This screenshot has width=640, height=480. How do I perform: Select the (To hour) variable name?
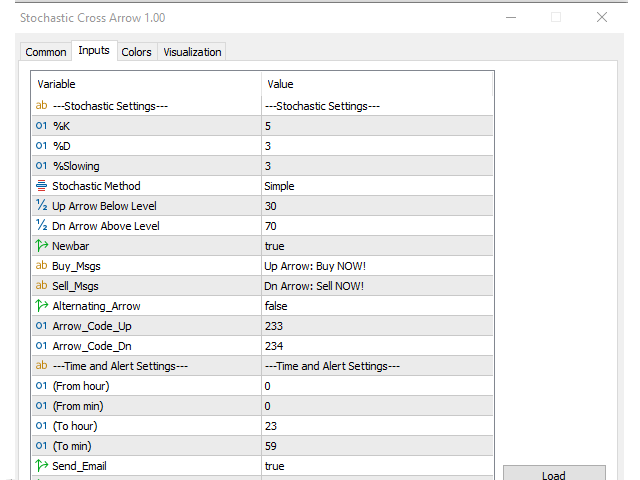(75, 426)
